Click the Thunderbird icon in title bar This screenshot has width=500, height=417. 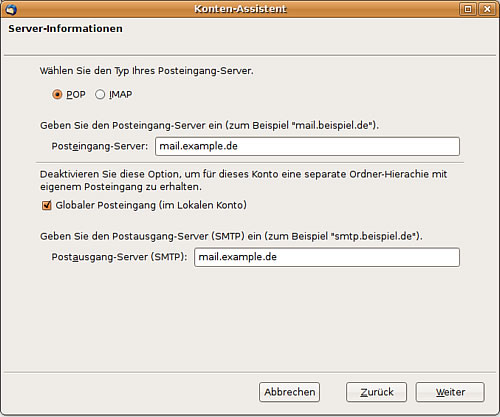[x=11, y=9]
